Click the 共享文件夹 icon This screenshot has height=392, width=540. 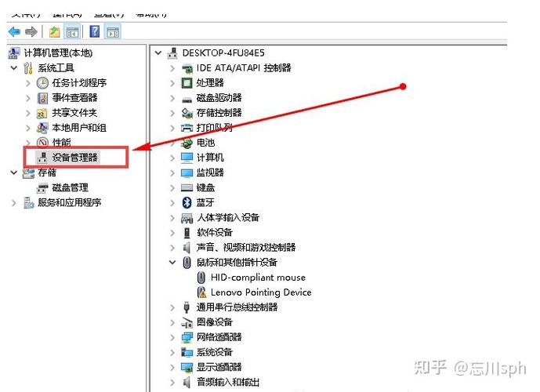[x=42, y=113]
